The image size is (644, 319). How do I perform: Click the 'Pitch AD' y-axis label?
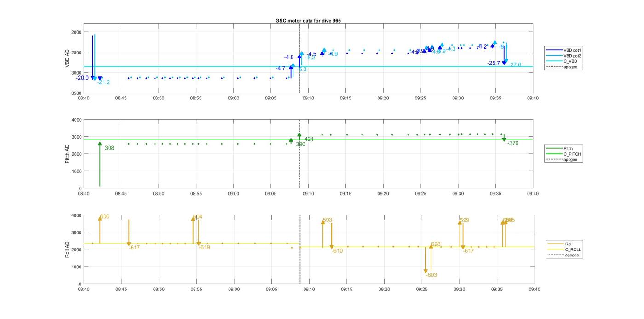click(x=67, y=154)
